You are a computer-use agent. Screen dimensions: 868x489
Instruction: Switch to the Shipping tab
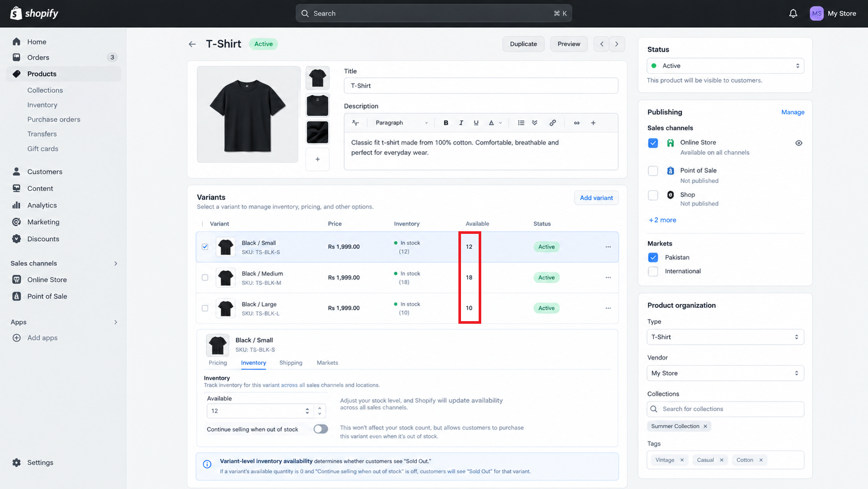coord(291,363)
